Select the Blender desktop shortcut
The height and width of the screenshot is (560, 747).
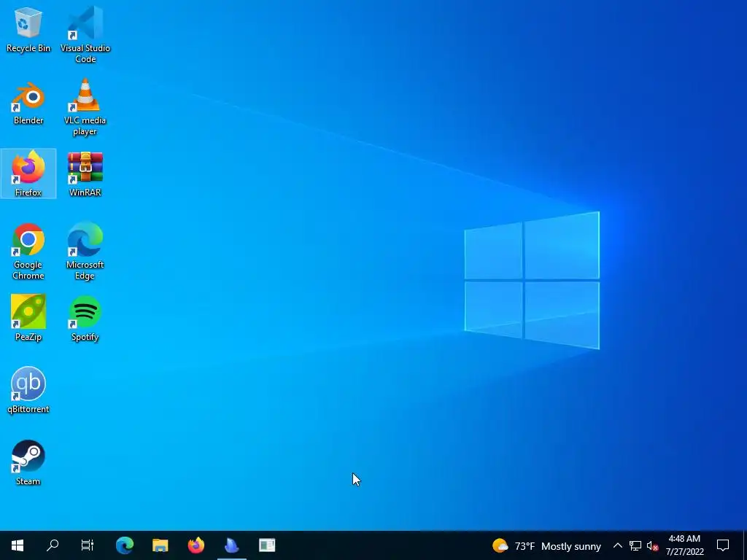(28, 103)
